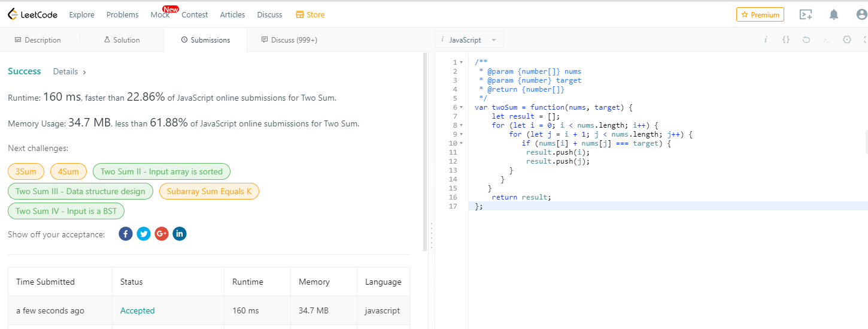The width and height of the screenshot is (868, 329).
Task: Open Discuss in the top navigation
Action: coord(269,14)
